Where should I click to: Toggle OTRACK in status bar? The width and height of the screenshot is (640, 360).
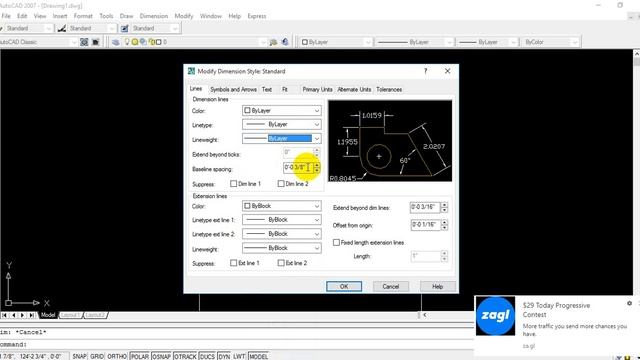(185, 356)
